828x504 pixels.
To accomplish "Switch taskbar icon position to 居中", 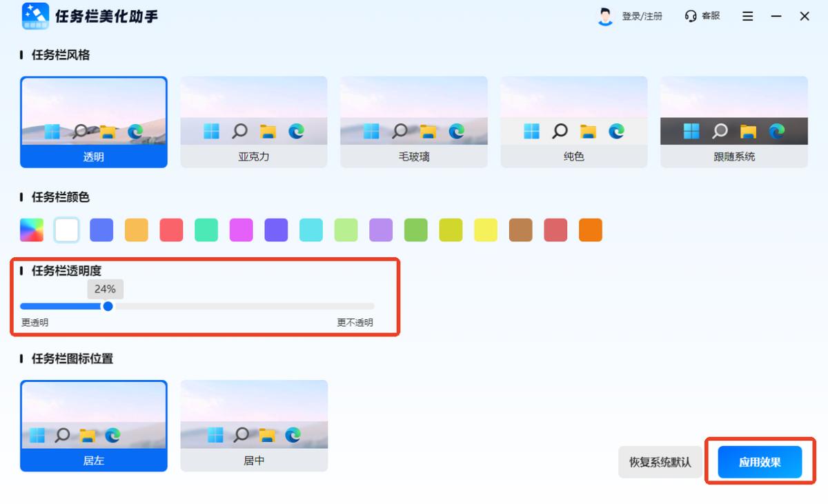I will coord(253,425).
